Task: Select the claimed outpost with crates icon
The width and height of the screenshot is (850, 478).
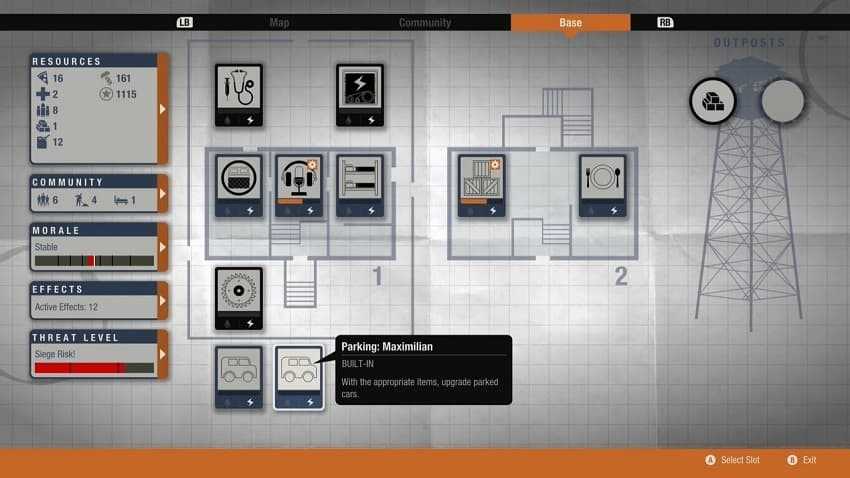Action: point(713,101)
